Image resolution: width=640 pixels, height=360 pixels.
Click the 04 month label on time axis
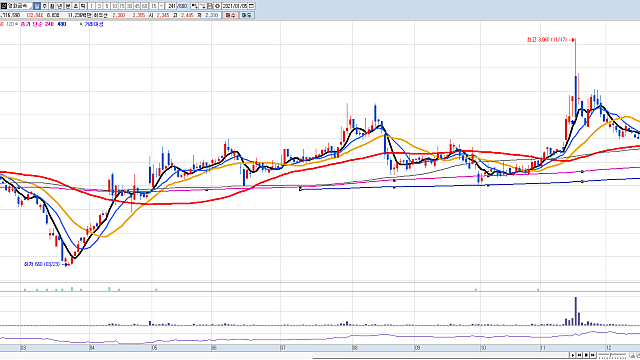pos(92,348)
